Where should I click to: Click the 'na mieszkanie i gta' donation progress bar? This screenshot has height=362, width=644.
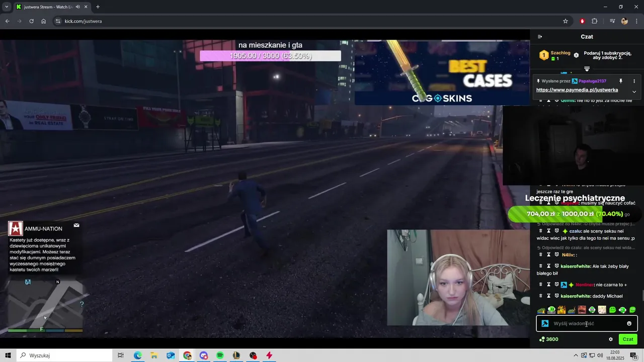tap(270, 56)
